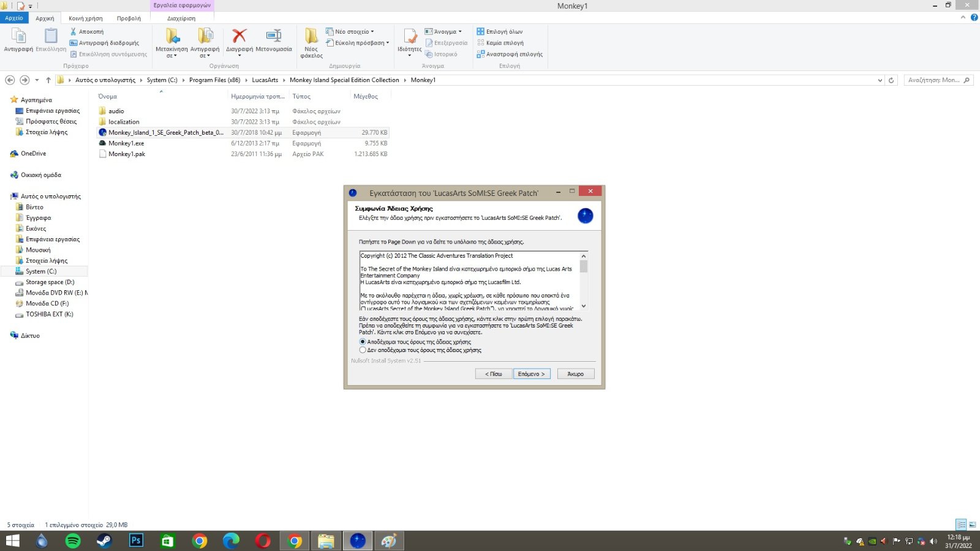980x551 pixels.
Task: Open Storage space (D:) drive
Action: click(x=50, y=282)
